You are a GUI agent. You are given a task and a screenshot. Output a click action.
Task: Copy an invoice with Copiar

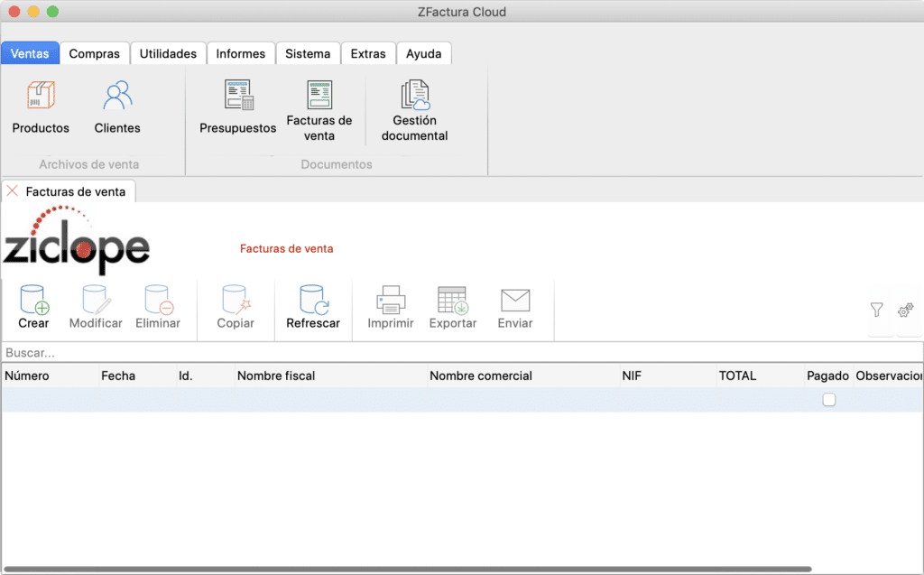(x=235, y=308)
